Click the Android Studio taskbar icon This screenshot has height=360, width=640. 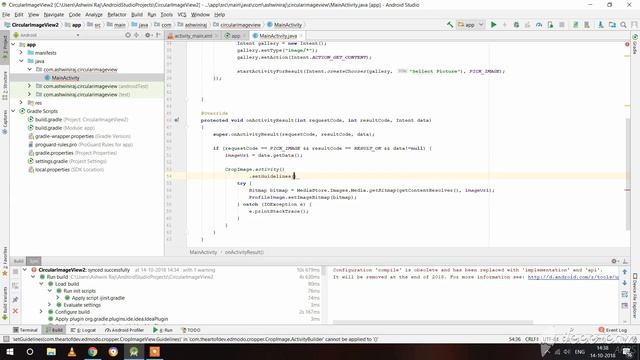(x=134, y=351)
